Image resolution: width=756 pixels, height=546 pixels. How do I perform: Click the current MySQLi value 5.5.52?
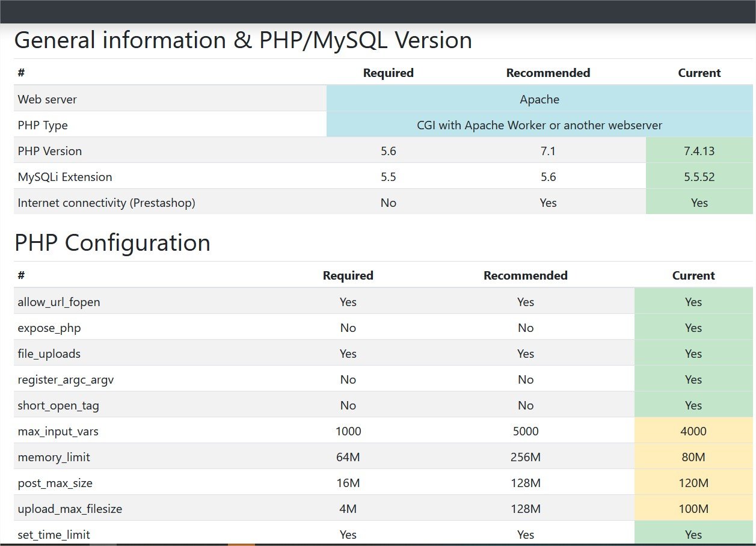click(699, 177)
